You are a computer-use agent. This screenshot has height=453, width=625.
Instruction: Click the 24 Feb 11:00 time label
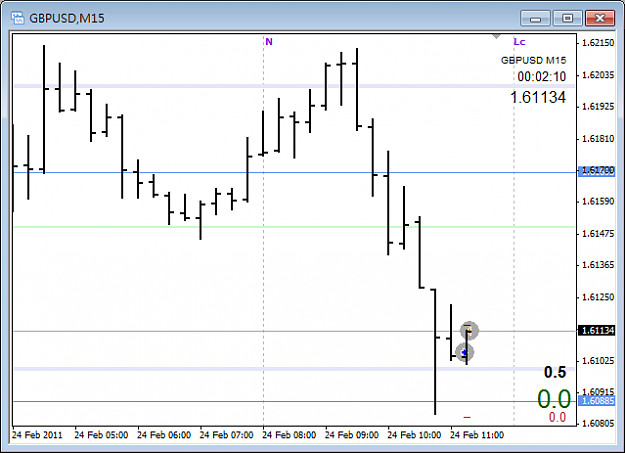(x=477, y=435)
